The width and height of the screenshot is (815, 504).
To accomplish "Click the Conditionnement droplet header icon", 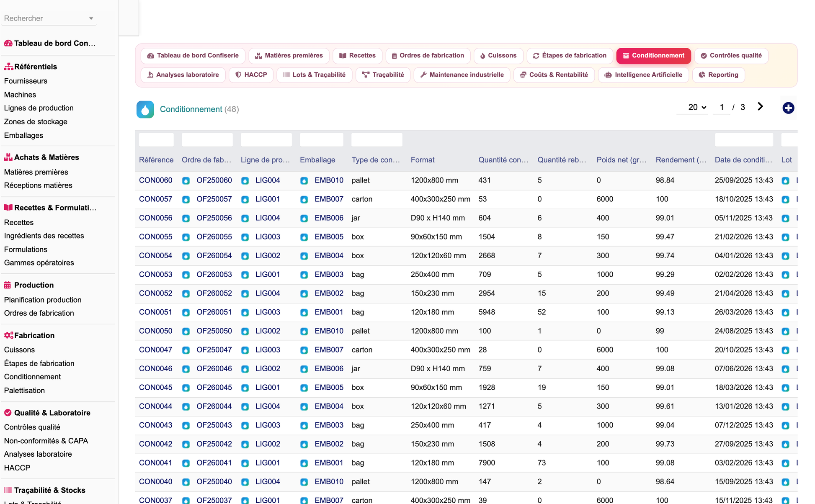I will [x=145, y=110].
